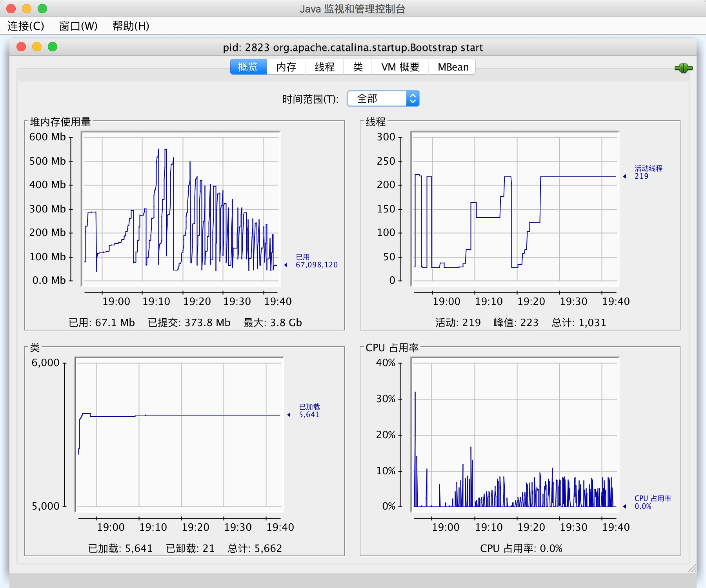The image size is (706, 588).
Task: Click the CPU 占用率 0.0% legend label
Action: (653, 502)
